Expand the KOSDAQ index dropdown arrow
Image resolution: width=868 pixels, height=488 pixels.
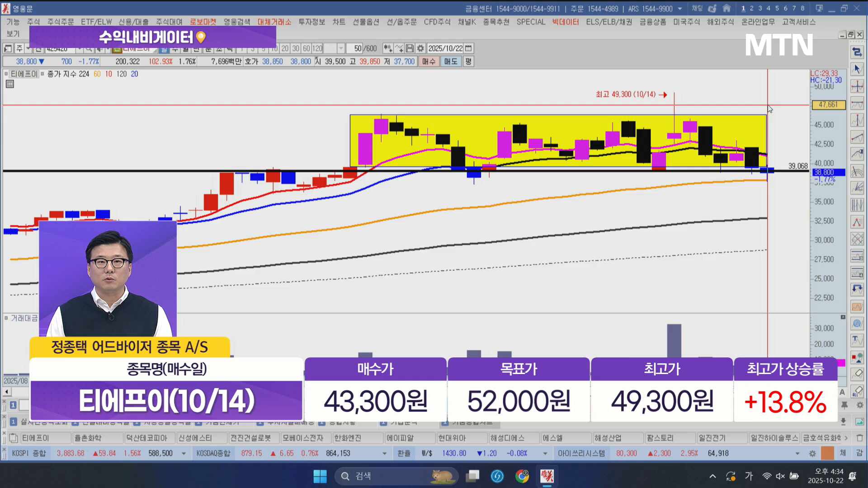(x=384, y=453)
